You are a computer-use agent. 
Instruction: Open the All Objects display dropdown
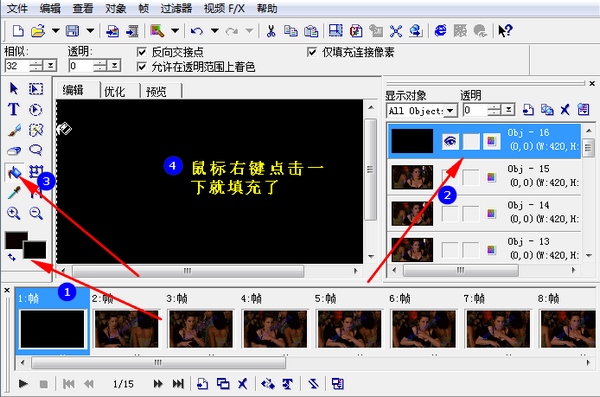pyautogui.click(x=422, y=111)
